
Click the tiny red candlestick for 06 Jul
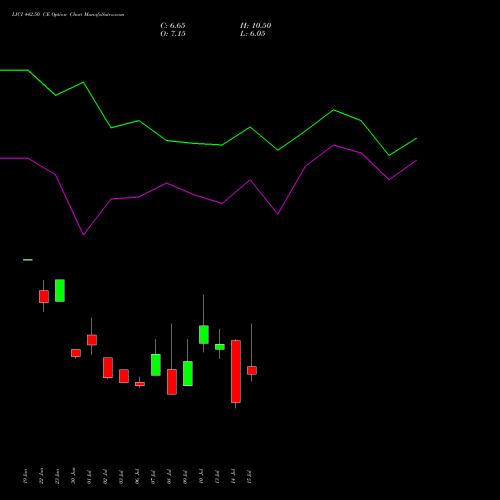pyautogui.click(x=140, y=384)
